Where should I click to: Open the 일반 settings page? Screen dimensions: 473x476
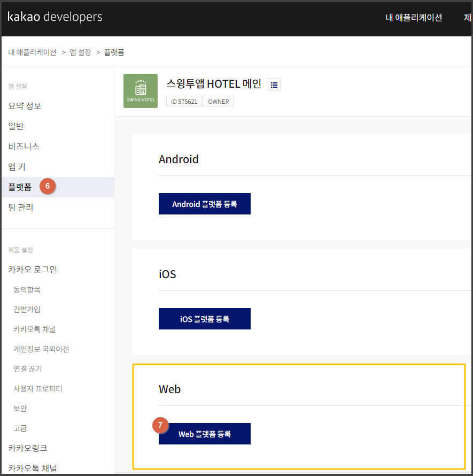(16, 126)
